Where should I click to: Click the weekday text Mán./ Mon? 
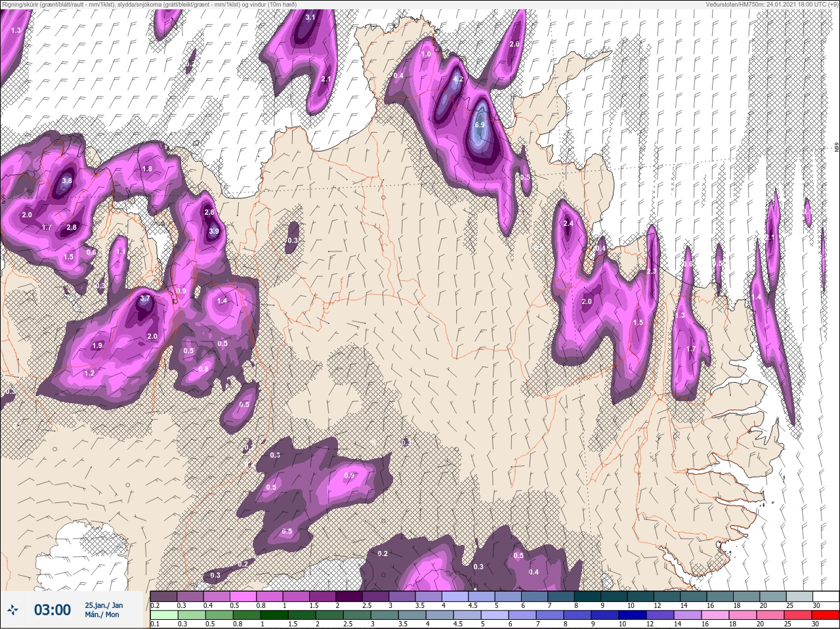(x=102, y=615)
